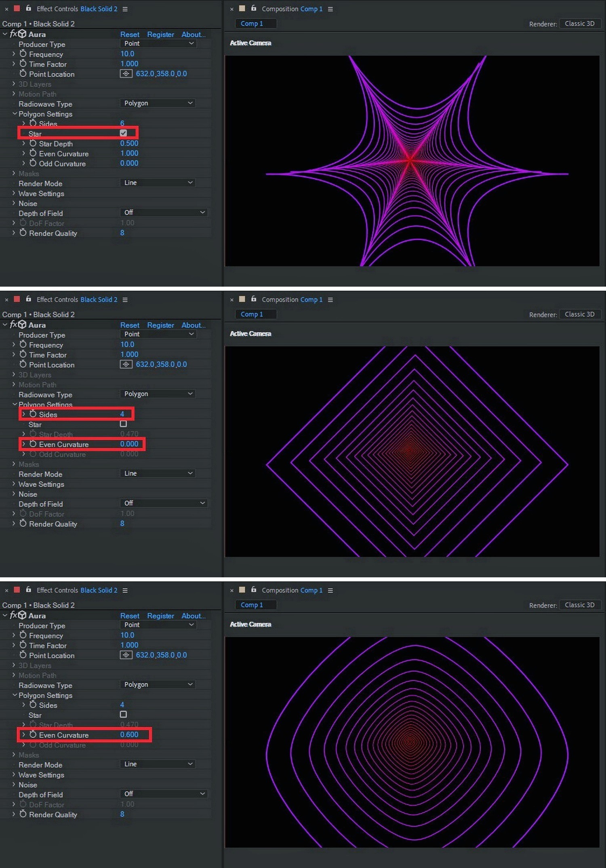
Task: Click the Star Depth value 0.500
Action: [129, 144]
